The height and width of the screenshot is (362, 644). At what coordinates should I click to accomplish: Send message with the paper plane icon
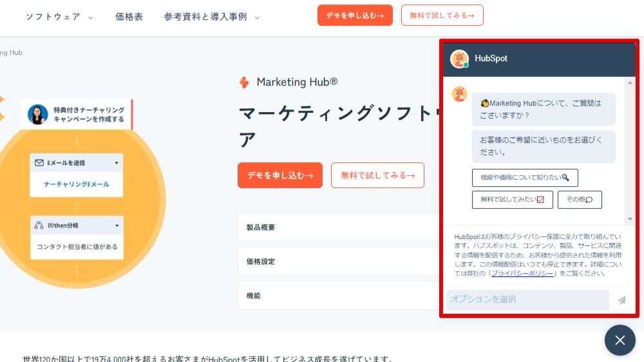[622, 300]
